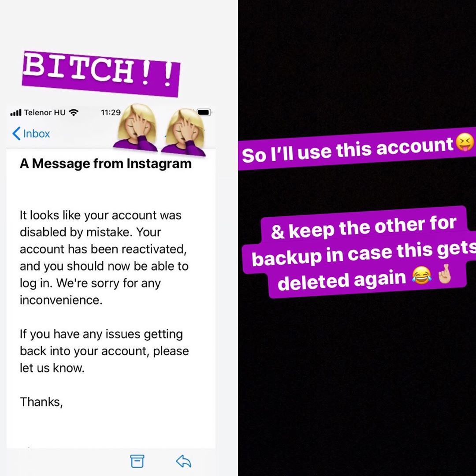
Task: Tap the right facepalm emoji sticker
Action: click(x=184, y=132)
